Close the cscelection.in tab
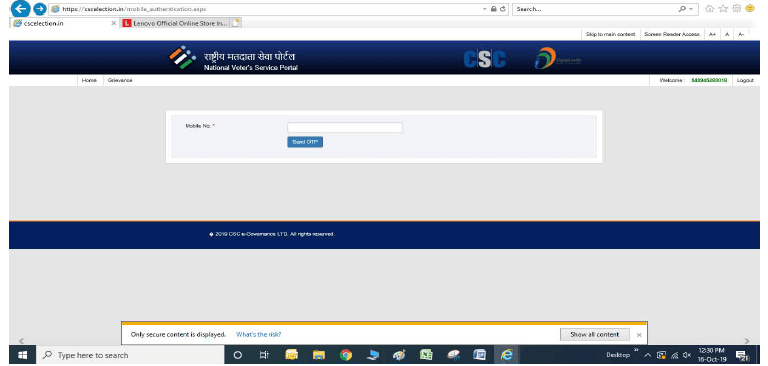768x366 pixels. click(x=114, y=23)
